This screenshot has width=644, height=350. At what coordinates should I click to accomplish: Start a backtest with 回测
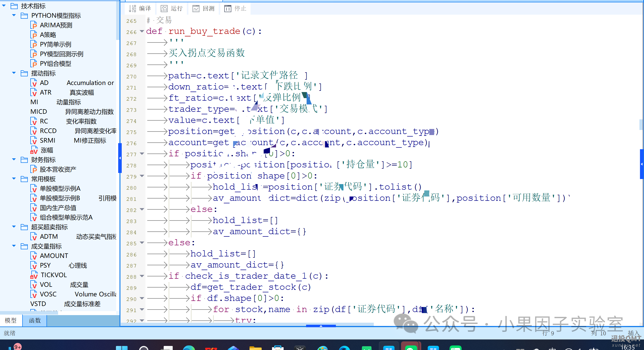tap(204, 9)
